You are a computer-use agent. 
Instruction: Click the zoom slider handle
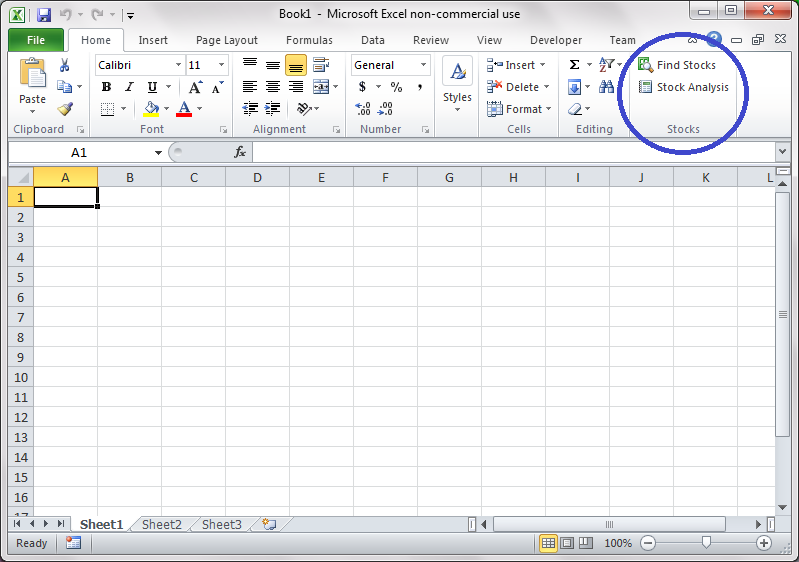pos(706,543)
